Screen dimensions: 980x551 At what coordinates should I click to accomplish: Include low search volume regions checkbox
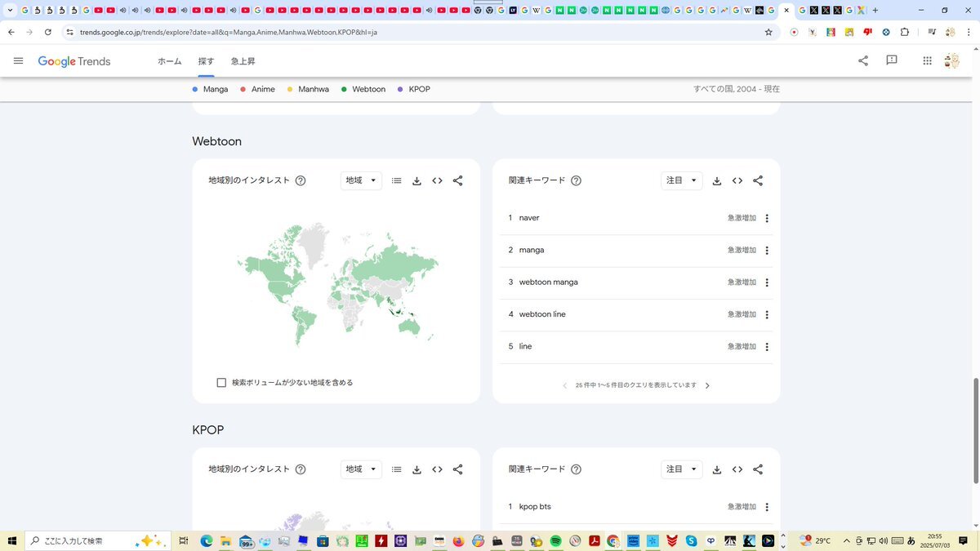pyautogui.click(x=221, y=382)
